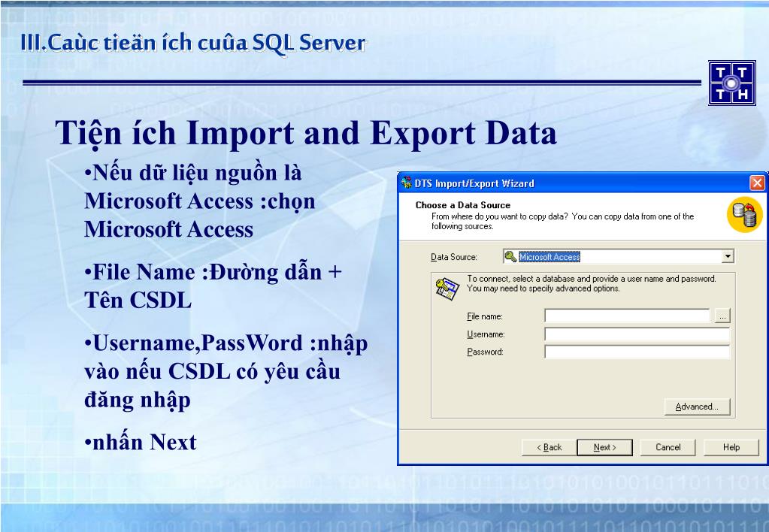This screenshot has width=769, height=532.
Task: Cancel the import/export wizard
Action: coord(668,447)
